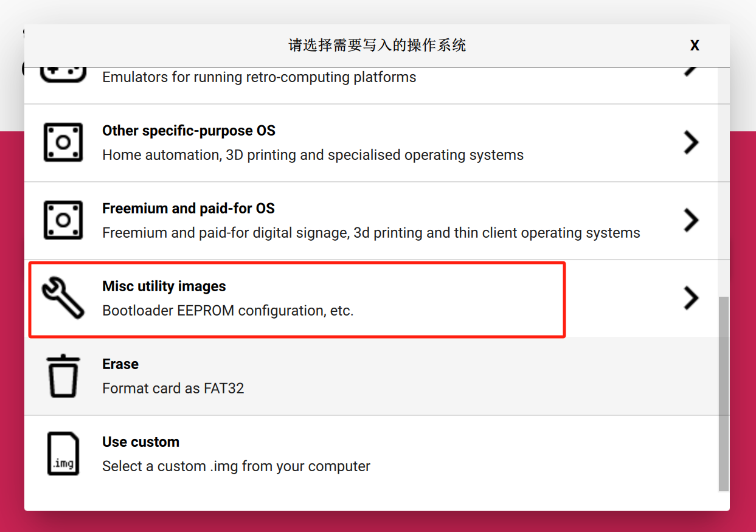Click "Select a custom .img from your computer"

[x=236, y=466]
